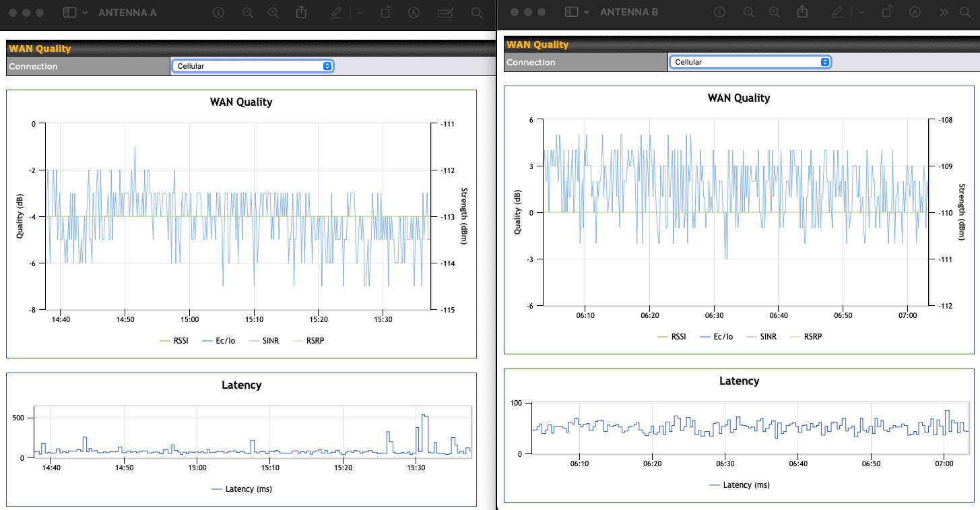Zoom in on the Antenna B image
The height and width of the screenshot is (510, 980).
pos(775,12)
